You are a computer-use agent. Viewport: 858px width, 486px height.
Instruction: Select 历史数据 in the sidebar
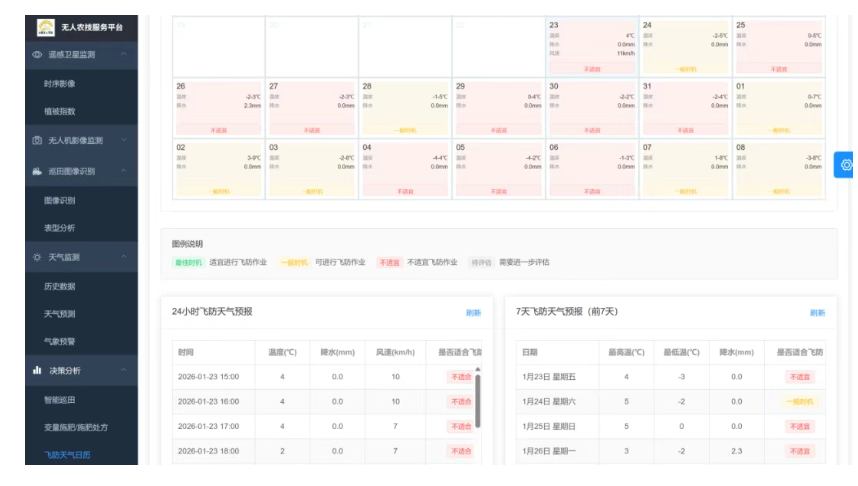[x=60, y=286]
